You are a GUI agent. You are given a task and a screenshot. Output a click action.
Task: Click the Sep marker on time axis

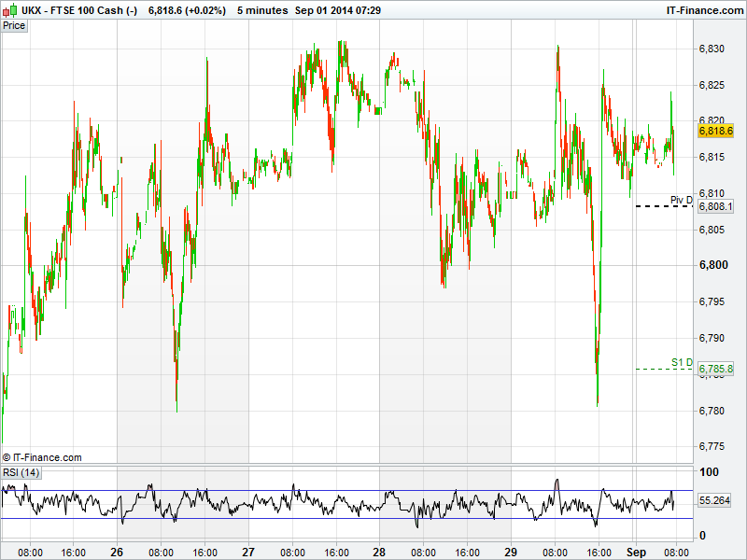coord(636,552)
